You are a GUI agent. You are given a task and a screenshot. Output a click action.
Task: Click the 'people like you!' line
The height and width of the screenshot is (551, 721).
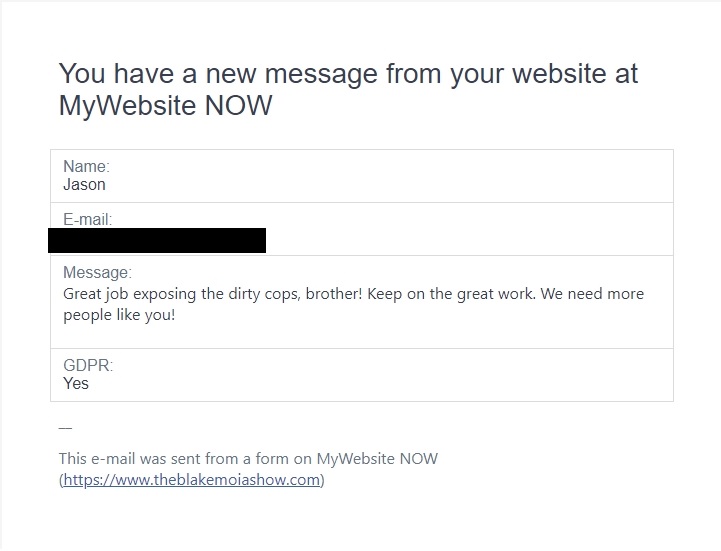pyautogui.click(x=119, y=315)
